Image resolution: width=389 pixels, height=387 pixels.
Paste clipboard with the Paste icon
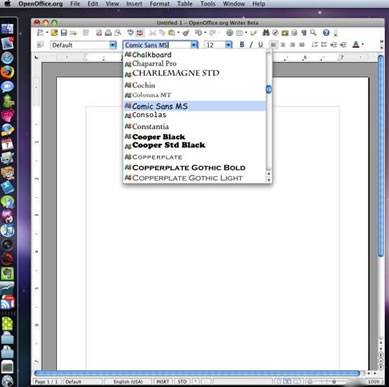171,33
